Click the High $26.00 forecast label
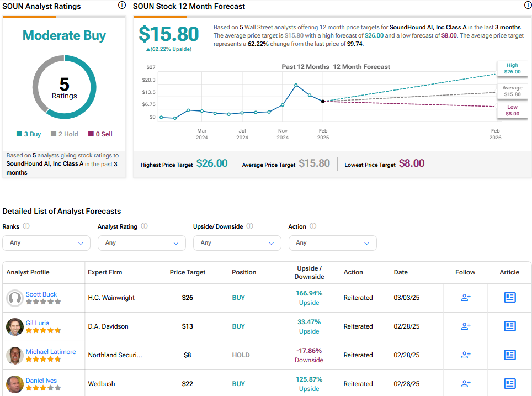Viewport: 532px width, 396px height. click(x=512, y=68)
